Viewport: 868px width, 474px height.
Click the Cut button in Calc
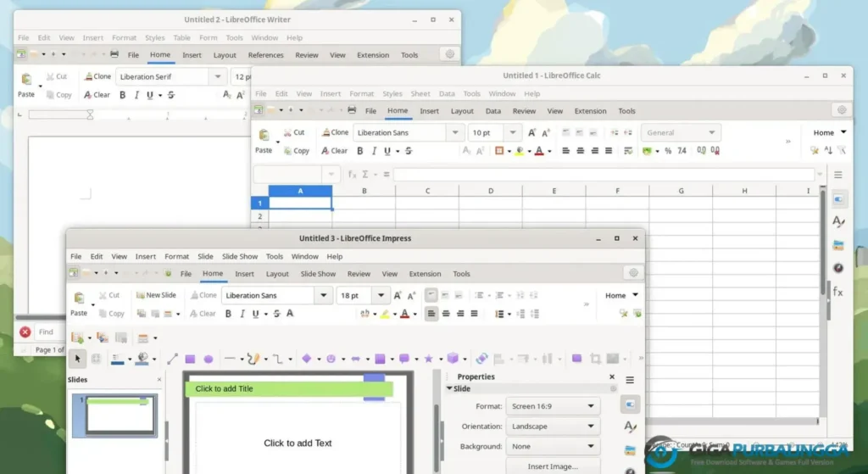pos(294,132)
